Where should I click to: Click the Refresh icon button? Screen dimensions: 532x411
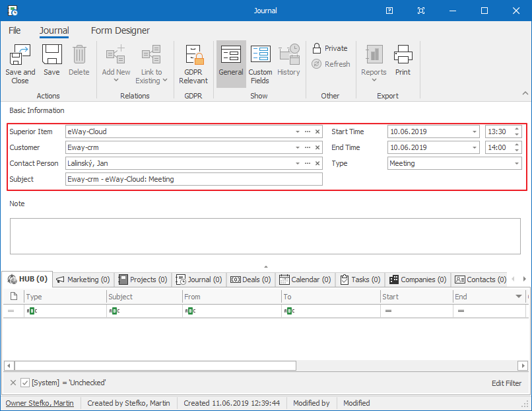point(316,64)
